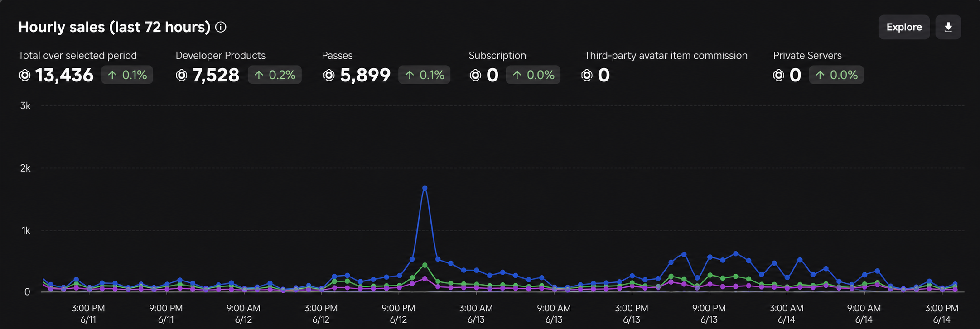Click the '3:00 AM 6/14' axis label
Image resolution: width=980 pixels, height=329 pixels.
pyautogui.click(x=787, y=314)
